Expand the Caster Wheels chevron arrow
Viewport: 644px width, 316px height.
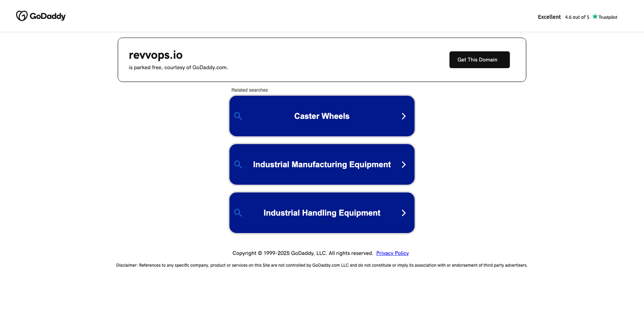(404, 116)
